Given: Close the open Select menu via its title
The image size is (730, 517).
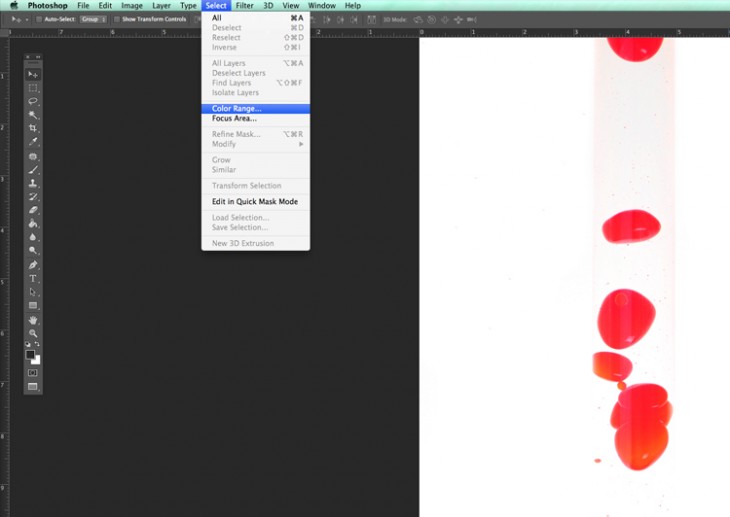Looking at the screenshot, I should tap(216, 6).
